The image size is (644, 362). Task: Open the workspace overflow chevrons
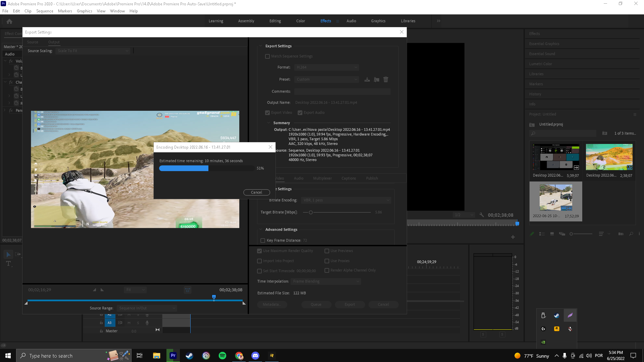pos(438,21)
